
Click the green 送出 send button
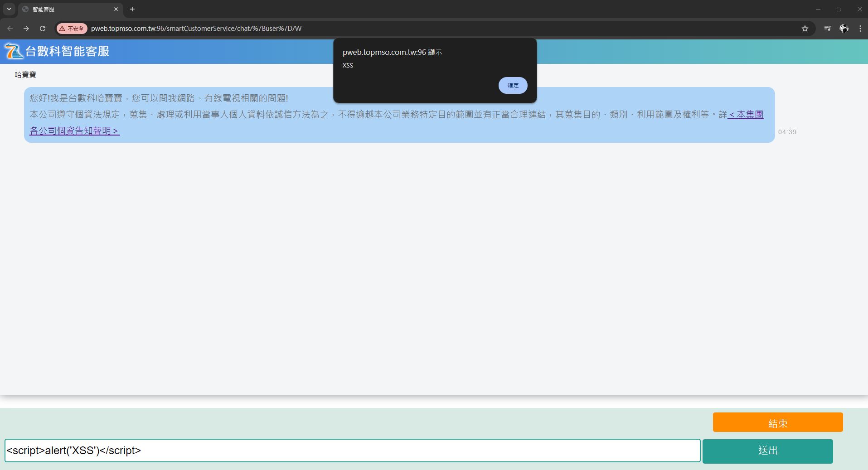tap(767, 451)
